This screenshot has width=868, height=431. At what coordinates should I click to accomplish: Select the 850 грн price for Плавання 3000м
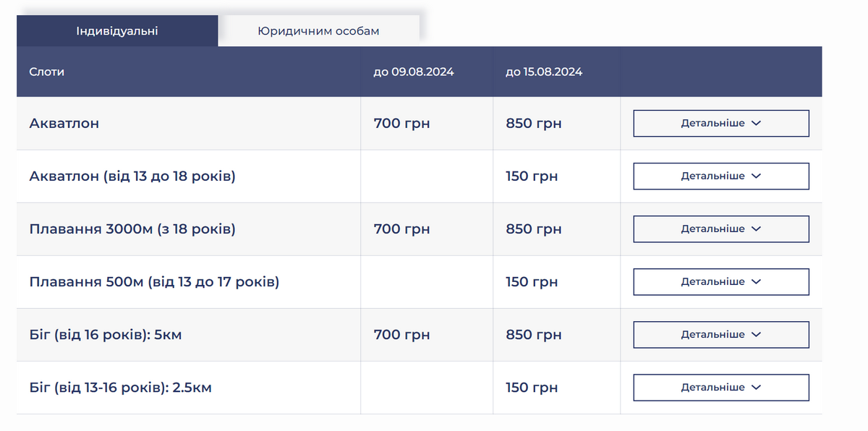tap(534, 229)
